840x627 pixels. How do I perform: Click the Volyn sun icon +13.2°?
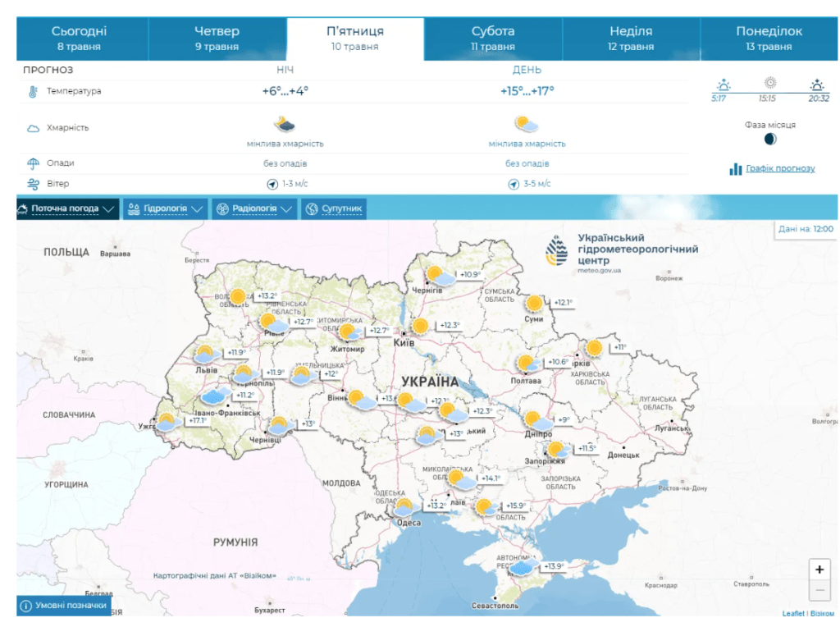[x=237, y=296]
